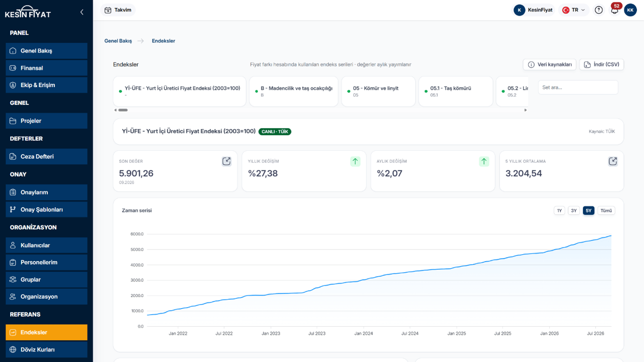Select the 5Y time range
Viewport: 644px width, 362px height.
tap(589, 211)
